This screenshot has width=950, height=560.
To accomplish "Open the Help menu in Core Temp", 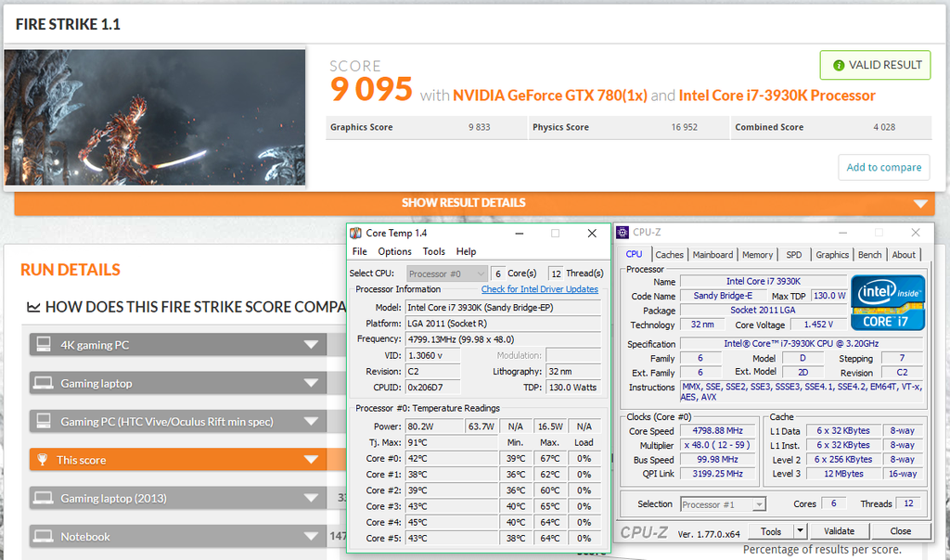I will pyautogui.click(x=466, y=251).
